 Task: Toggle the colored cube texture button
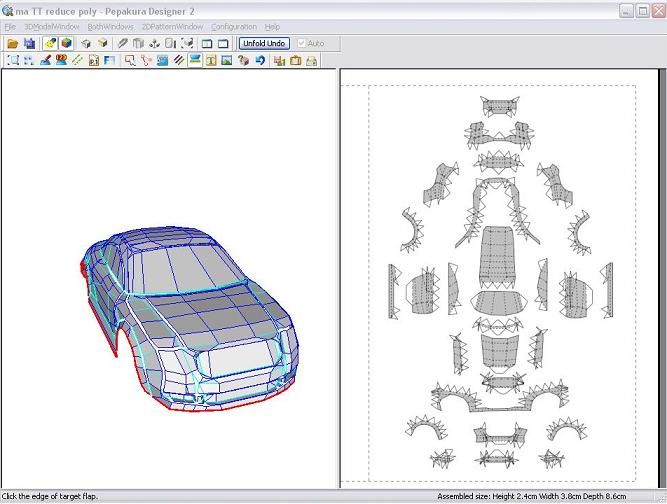pos(66,44)
